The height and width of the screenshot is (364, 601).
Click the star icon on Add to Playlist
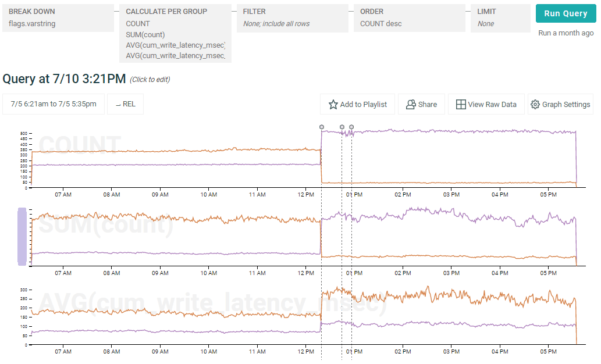coord(333,105)
